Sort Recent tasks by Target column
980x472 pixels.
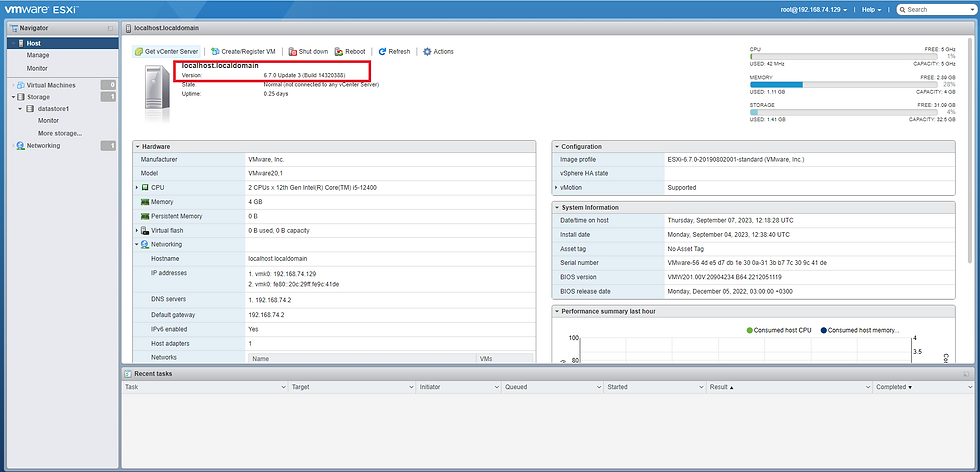point(352,387)
